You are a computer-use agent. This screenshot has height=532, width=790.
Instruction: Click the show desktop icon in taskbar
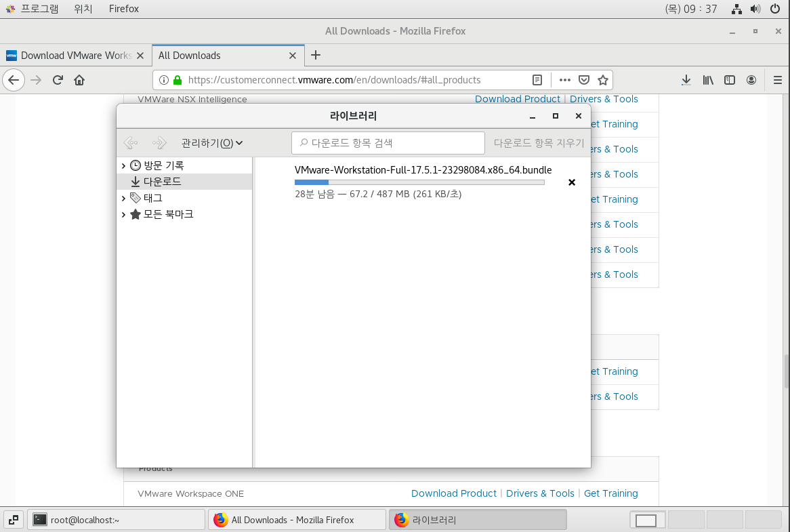click(14, 519)
